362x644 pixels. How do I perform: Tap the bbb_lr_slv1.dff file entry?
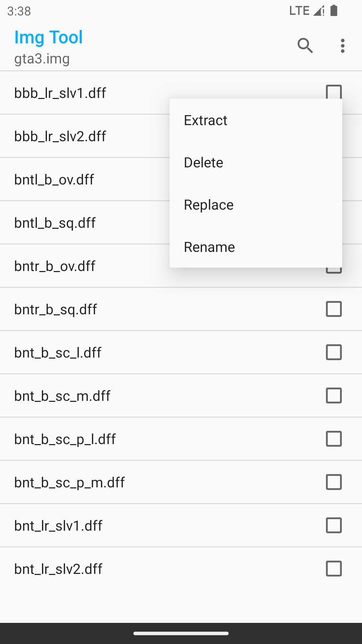tap(60, 93)
